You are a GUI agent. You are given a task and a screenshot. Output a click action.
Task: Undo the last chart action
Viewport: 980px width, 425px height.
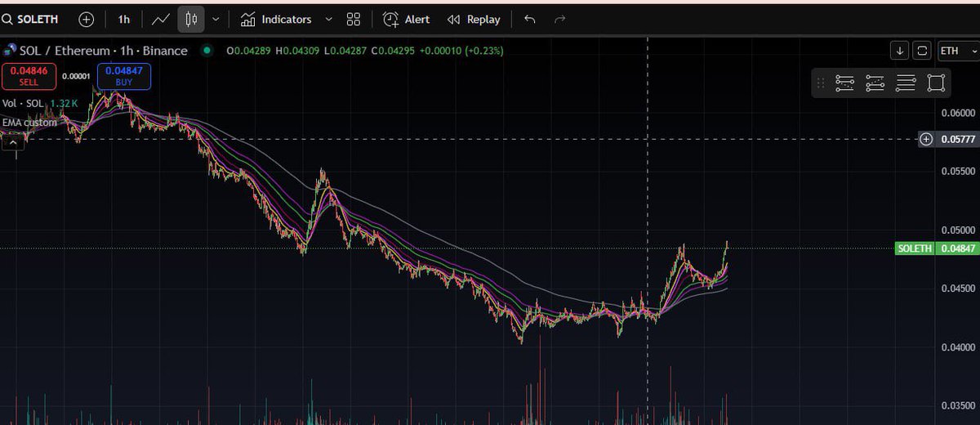click(530, 19)
